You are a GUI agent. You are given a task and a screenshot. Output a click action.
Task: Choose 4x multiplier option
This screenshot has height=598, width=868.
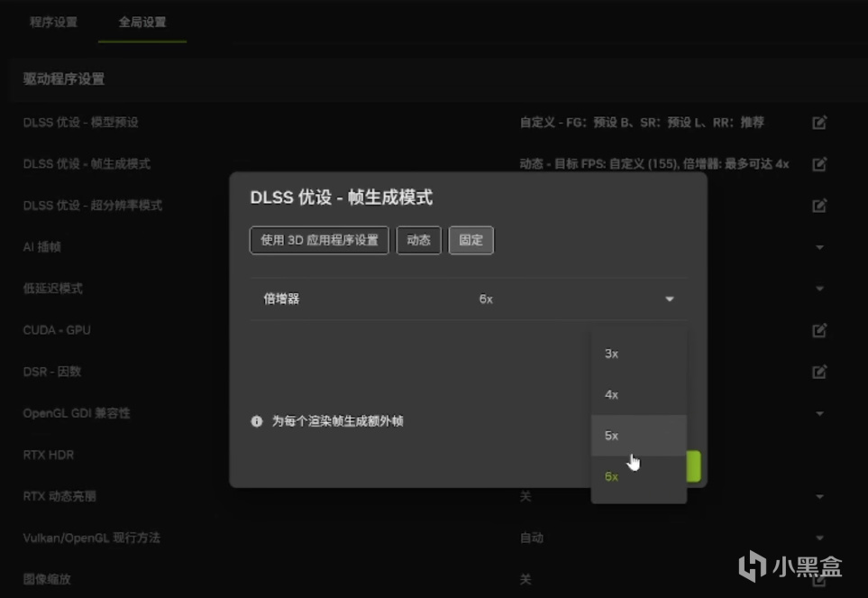639,394
